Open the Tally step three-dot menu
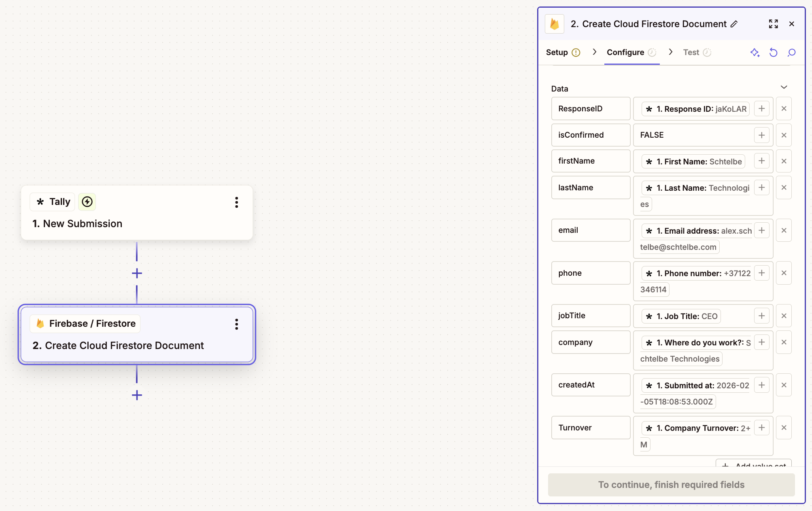Screen dimensions: 812x511 (x=236, y=202)
